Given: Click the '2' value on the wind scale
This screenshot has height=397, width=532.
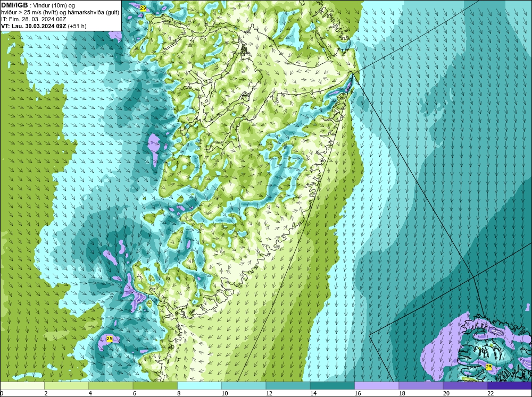Looking at the screenshot, I should click(x=46, y=393).
